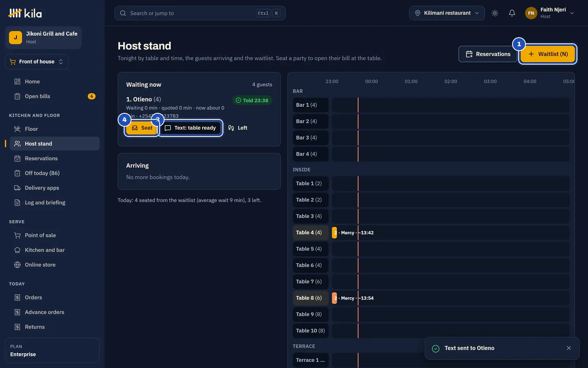Click Kitchen and bar chef hat icon
Screen dimensions: 588x368
point(17,250)
